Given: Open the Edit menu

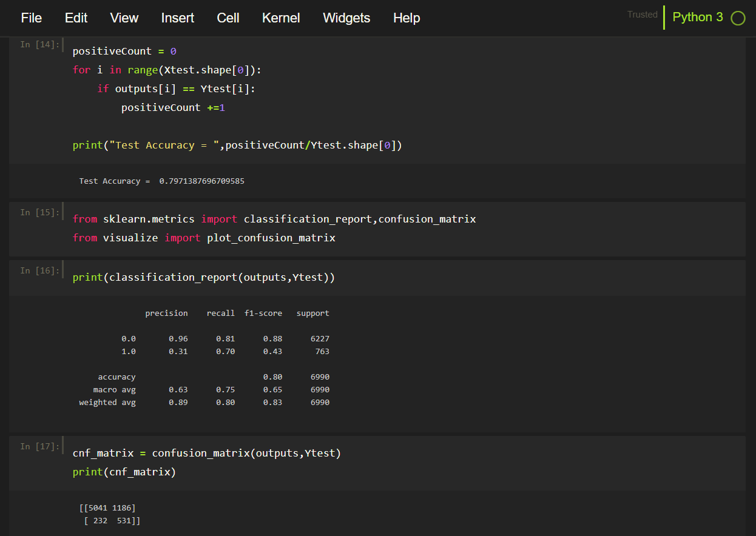Looking at the screenshot, I should pyautogui.click(x=76, y=18).
